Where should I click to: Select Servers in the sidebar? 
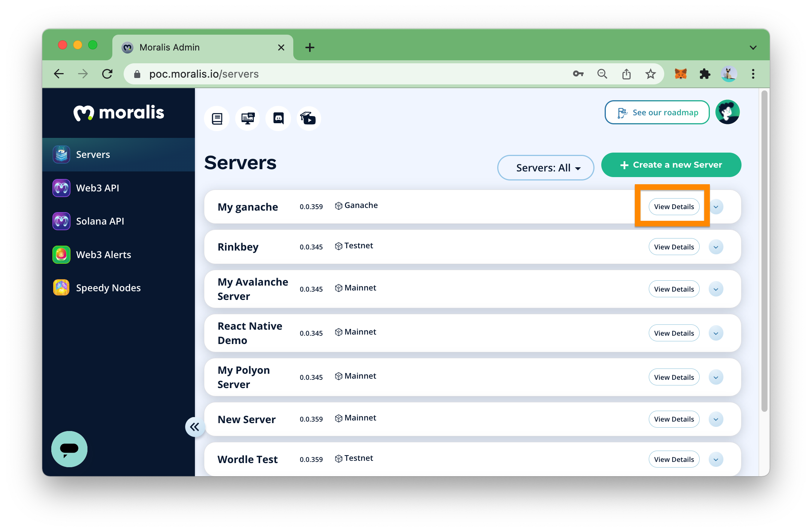tap(119, 154)
